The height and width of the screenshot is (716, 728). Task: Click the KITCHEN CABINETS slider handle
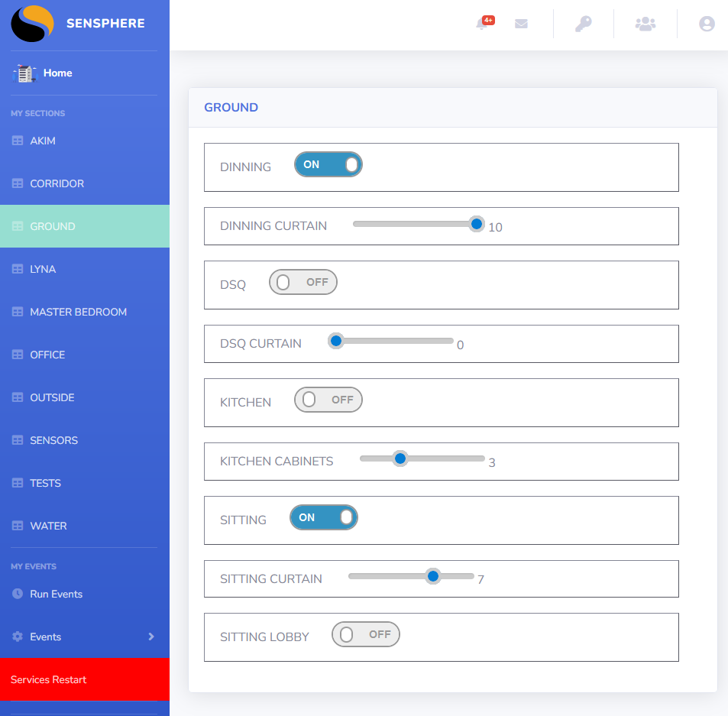click(x=399, y=458)
